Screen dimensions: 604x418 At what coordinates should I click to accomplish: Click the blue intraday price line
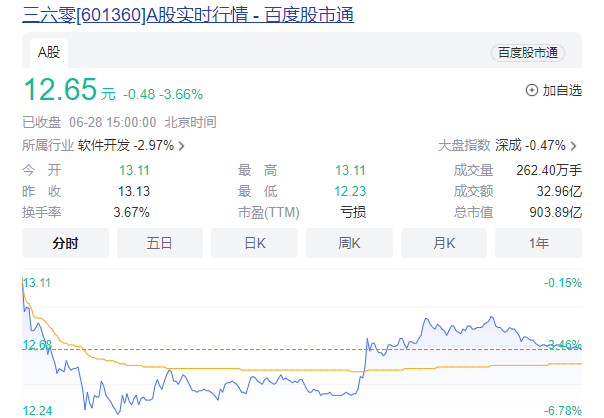pyautogui.click(x=450, y=328)
